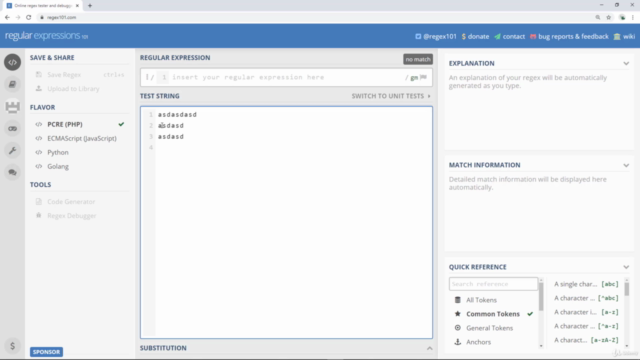Image resolution: width=640 pixels, height=360 pixels.
Task: Click the dollar sponsor icon in sidebar
Action: tap(13, 346)
